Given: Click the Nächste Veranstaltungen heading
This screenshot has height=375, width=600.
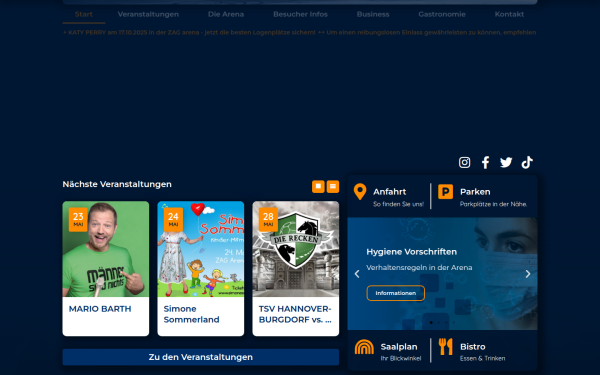Looking at the screenshot, I should [x=117, y=184].
